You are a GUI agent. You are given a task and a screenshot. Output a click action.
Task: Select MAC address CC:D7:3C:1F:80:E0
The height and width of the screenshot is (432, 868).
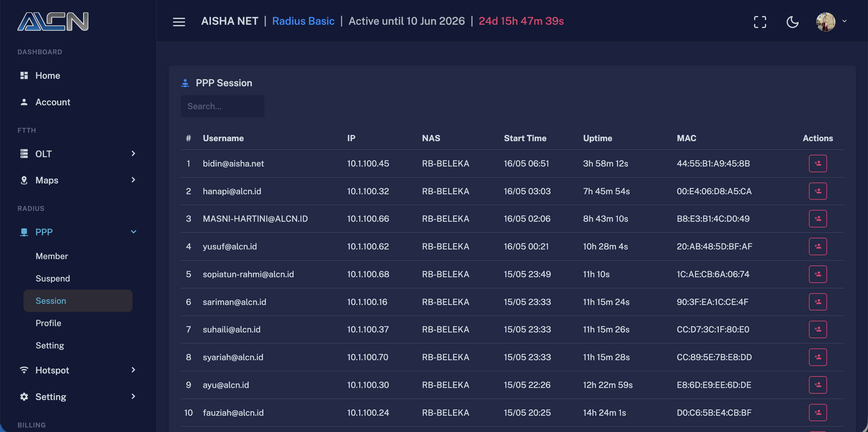coord(713,329)
